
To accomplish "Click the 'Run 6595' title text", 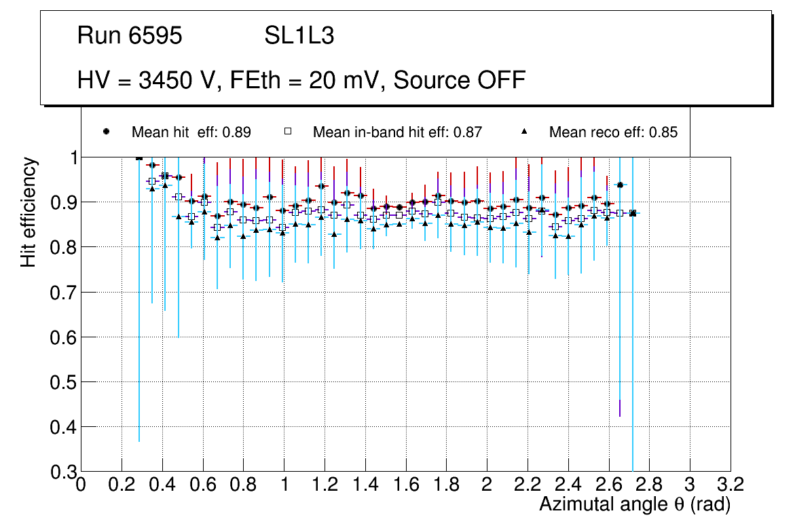I will point(130,36).
